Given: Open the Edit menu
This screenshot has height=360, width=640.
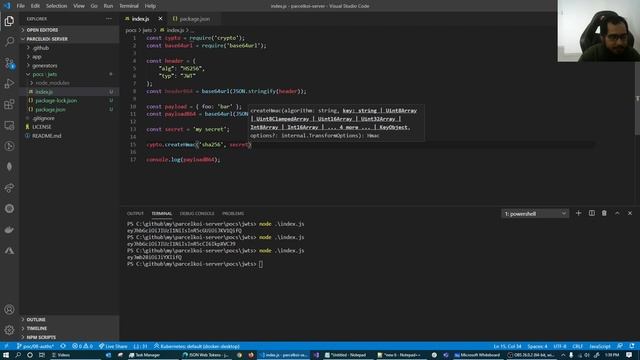Looking at the screenshot, I should [x=35, y=6].
